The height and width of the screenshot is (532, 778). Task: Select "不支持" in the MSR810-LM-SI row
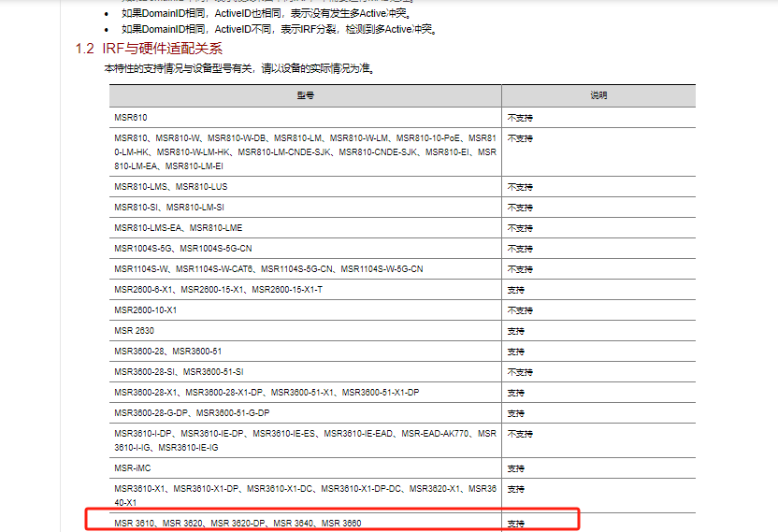coord(520,208)
